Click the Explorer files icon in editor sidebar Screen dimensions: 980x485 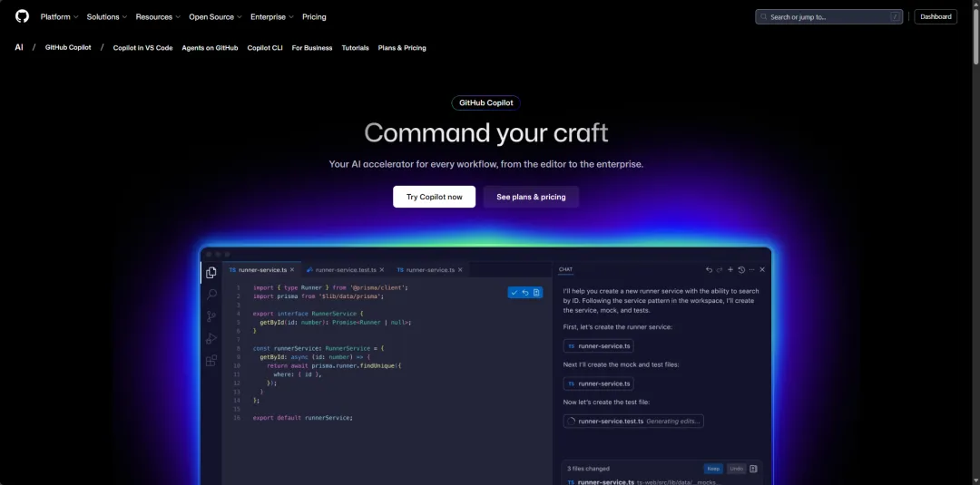[211, 272]
